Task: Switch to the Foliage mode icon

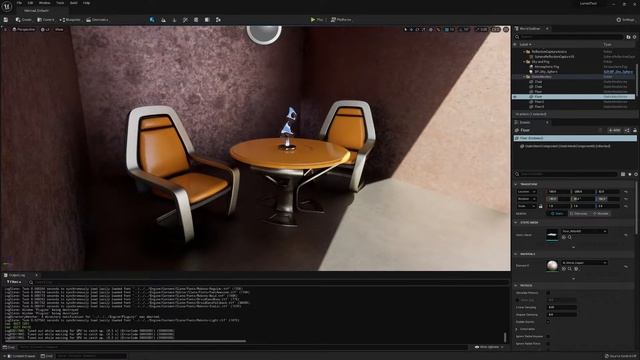Action: 174,20
